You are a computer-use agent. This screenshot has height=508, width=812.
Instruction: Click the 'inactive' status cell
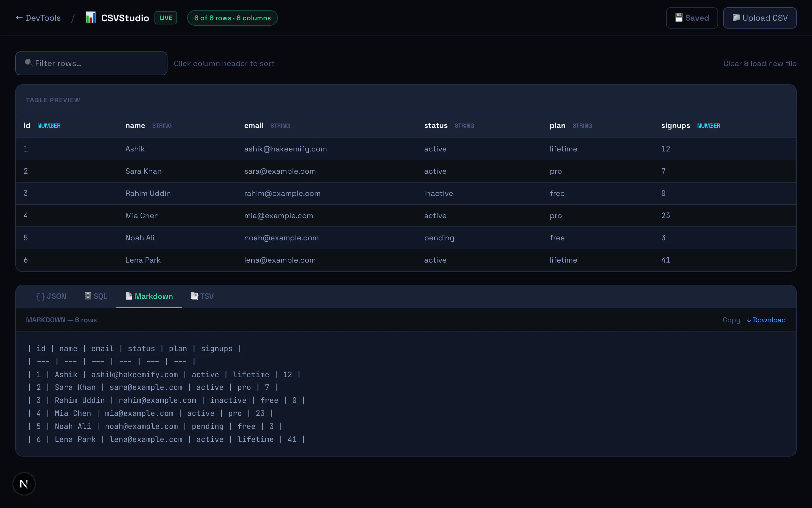[438, 193]
